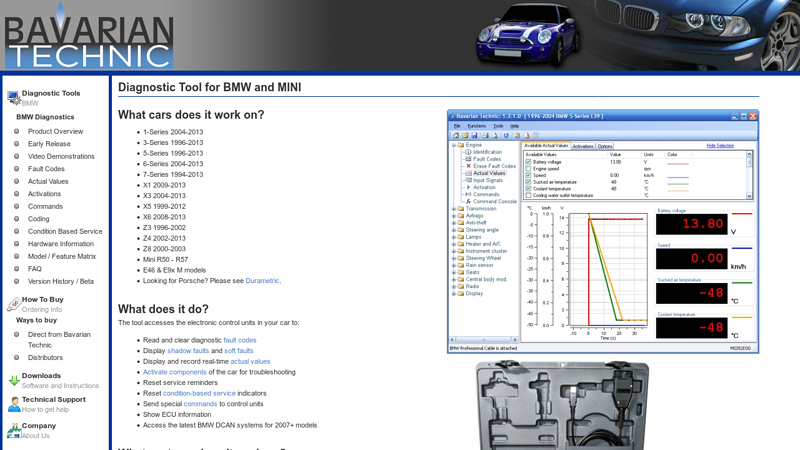Click the blue refresh icon in the app toolbar

click(x=506, y=136)
